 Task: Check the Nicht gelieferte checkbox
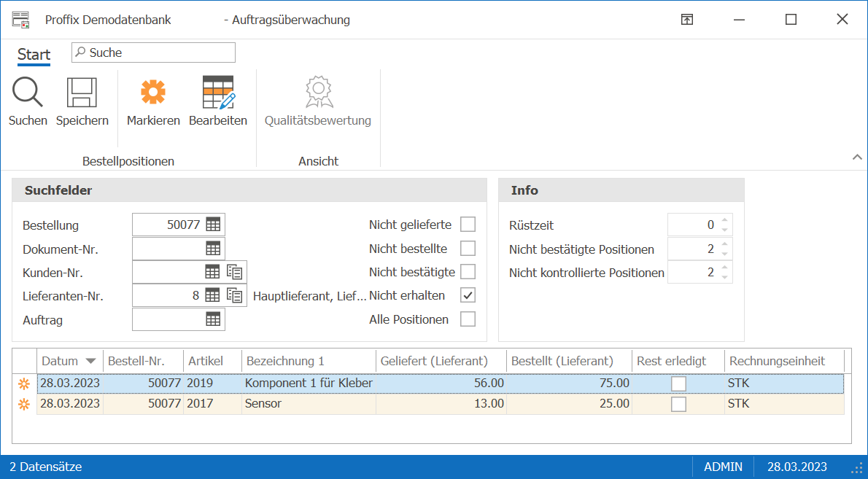pyautogui.click(x=468, y=225)
